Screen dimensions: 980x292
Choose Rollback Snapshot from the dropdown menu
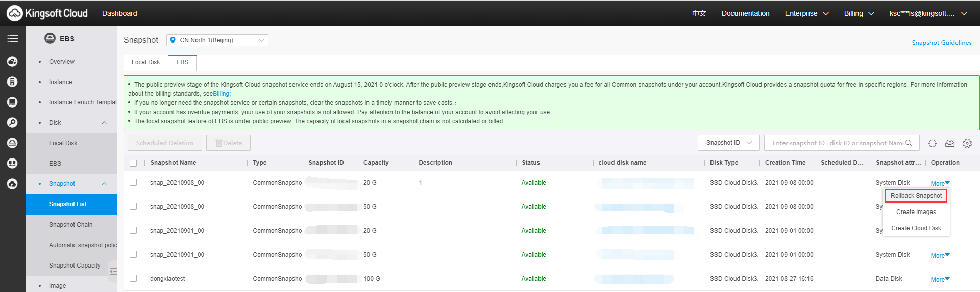point(916,196)
